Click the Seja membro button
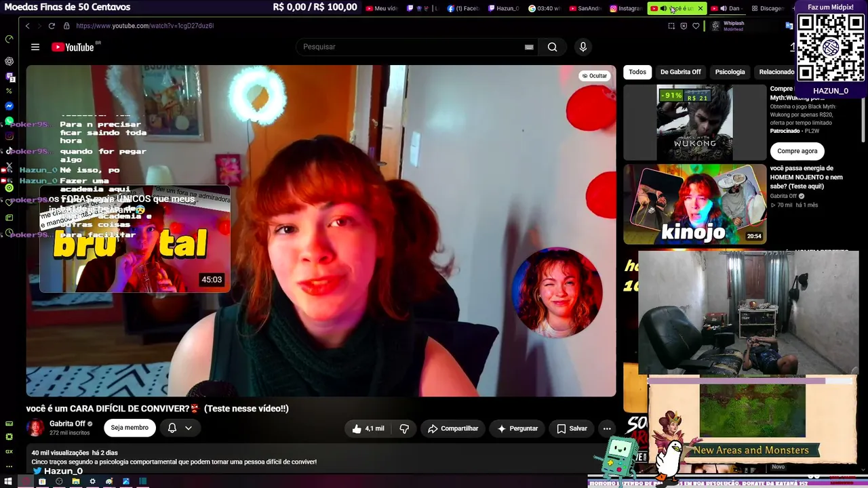 130,428
